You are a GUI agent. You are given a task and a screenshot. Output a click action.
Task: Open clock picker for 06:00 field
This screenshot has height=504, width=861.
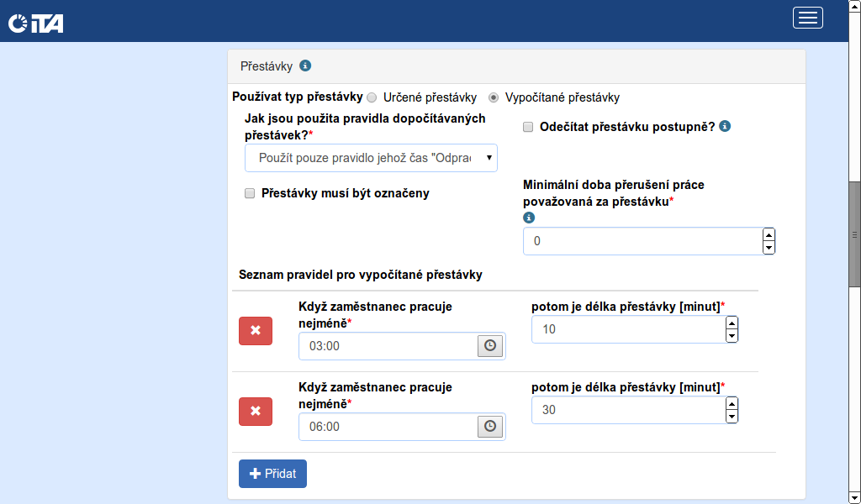(490, 426)
